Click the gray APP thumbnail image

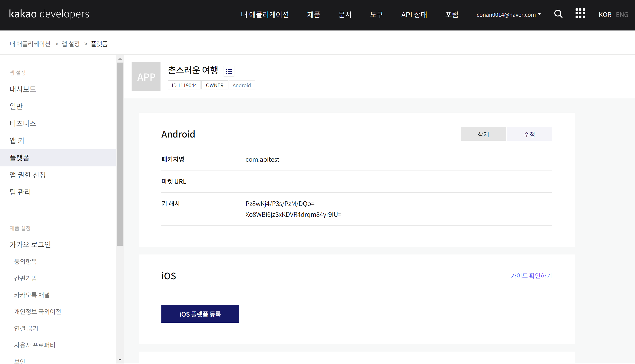coord(146,77)
